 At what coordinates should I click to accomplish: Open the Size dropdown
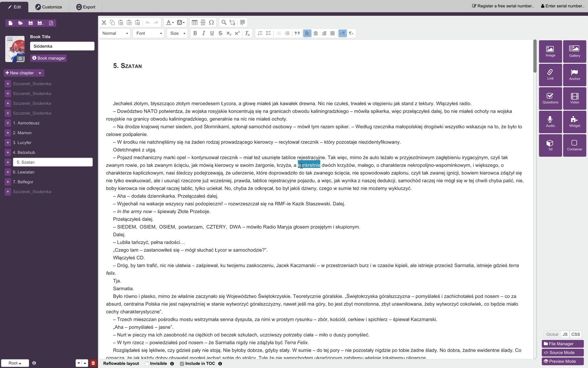[177, 33]
